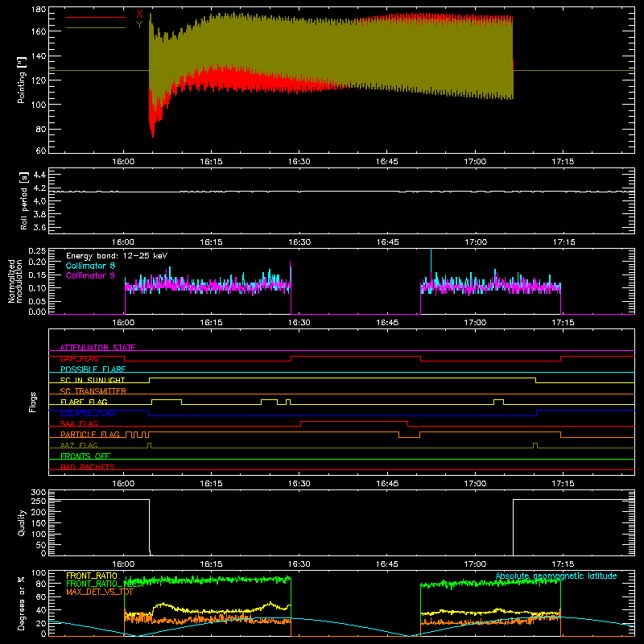This screenshot has width=644, height=644.
Task: Click the 180 tick label on Pointing axis
Action: [38, 10]
